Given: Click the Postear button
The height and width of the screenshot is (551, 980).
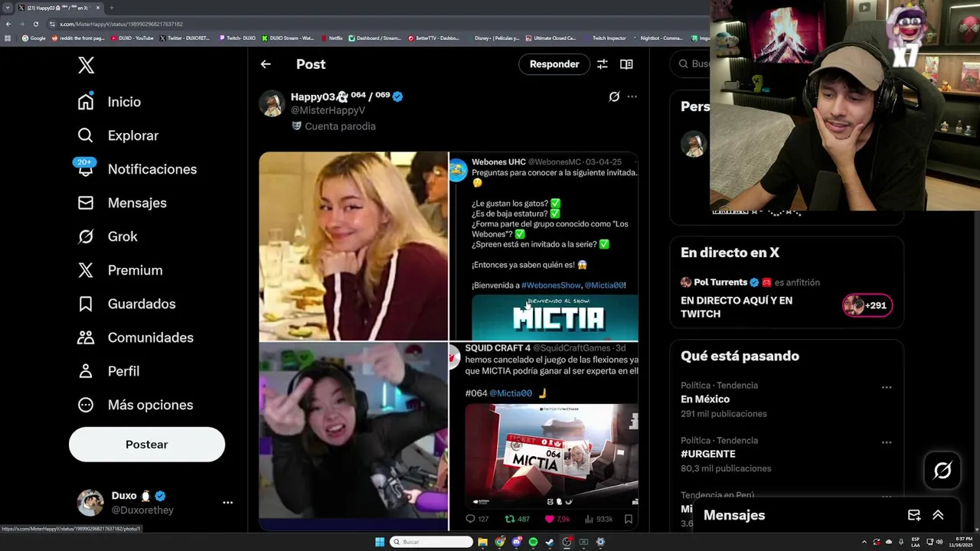Looking at the screenshot, I should coord(147,445).
